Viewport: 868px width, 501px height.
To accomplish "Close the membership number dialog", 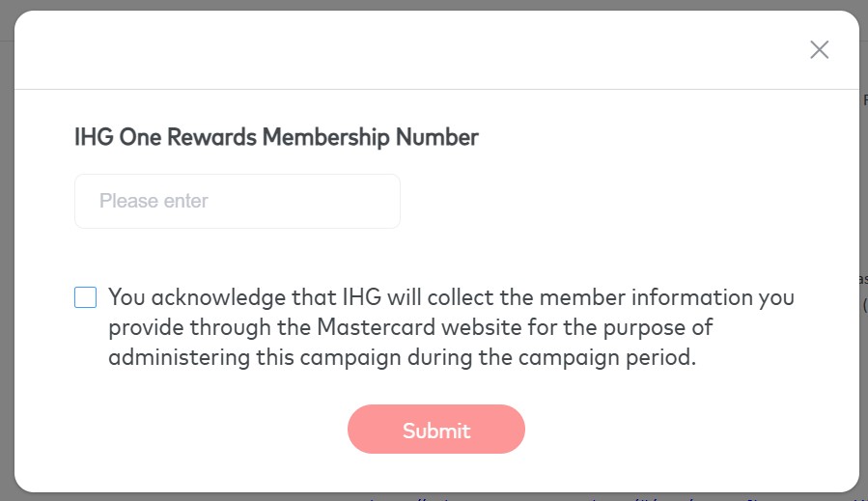I will tap(820, 49).
